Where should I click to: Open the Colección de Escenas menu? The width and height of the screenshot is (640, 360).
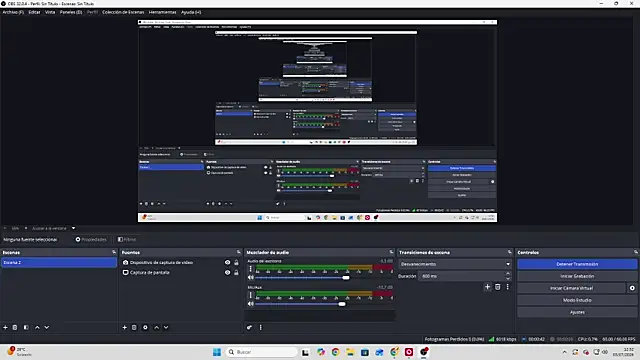point(123,12)
